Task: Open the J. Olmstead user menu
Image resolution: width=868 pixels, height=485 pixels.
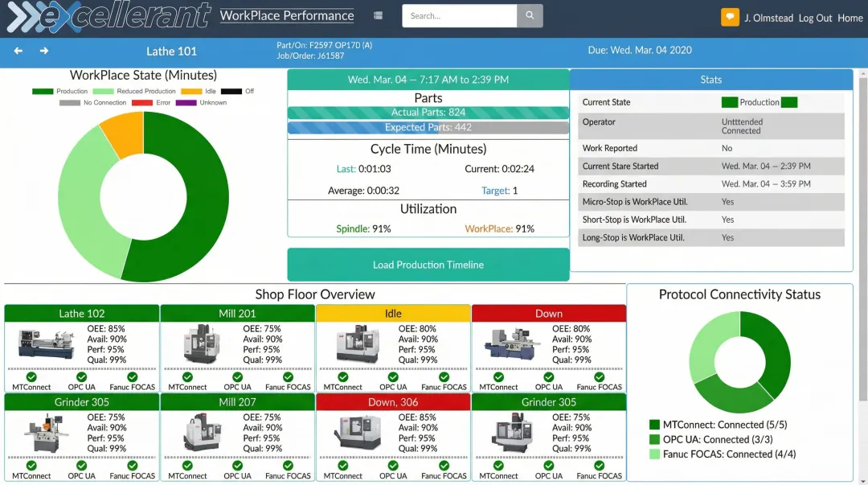Action: coord(769,18)
